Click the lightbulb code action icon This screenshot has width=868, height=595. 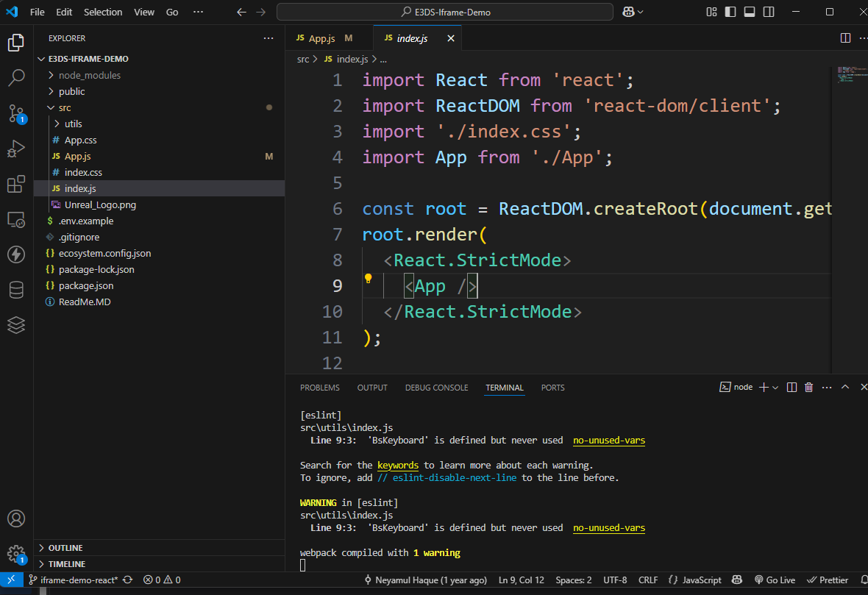coord(369,279)
